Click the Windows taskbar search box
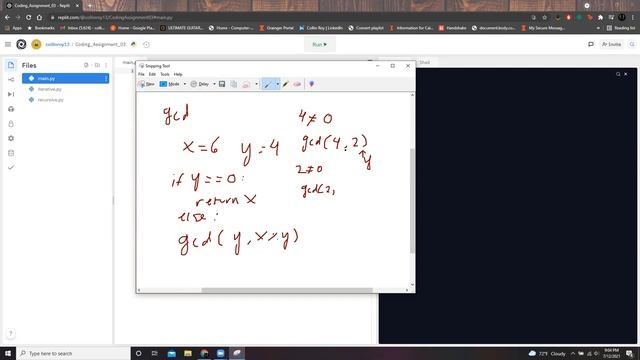 tap(73, 353)
